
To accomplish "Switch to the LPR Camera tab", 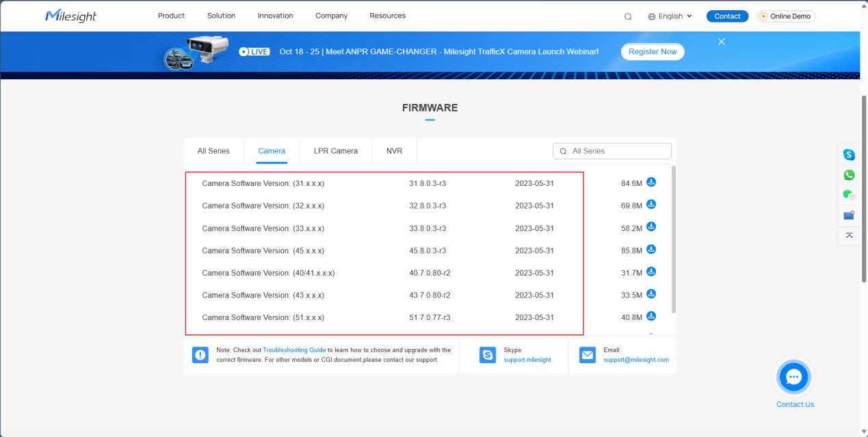I will 336,151.
